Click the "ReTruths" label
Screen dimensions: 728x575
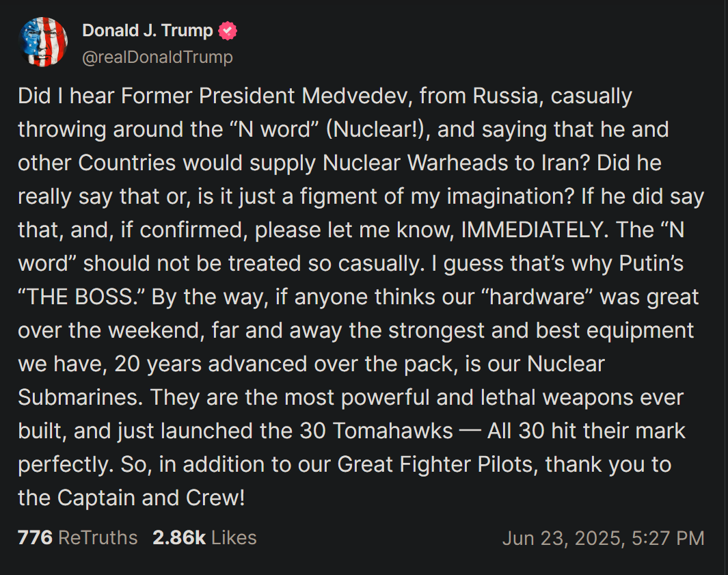[98, 537]
